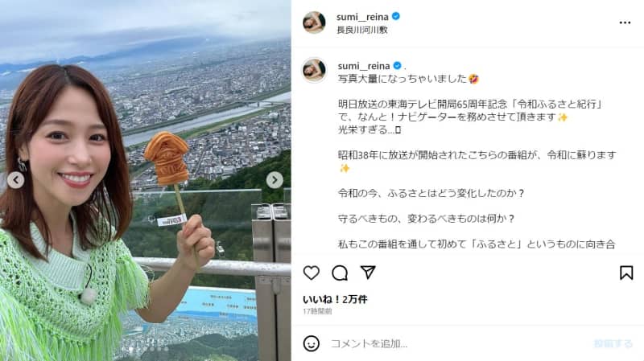The width and height of the screenshot is (644, 361).
Task: Like the post with heart icon
Action: point(312,273)
